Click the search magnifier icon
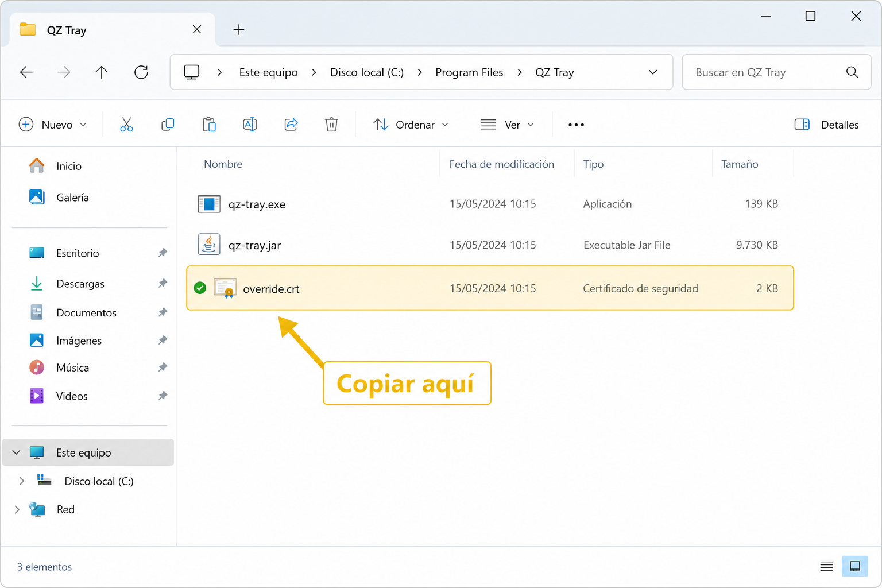Screen dimensions: 882x588 pyautogui.click(x=852, y=72)
